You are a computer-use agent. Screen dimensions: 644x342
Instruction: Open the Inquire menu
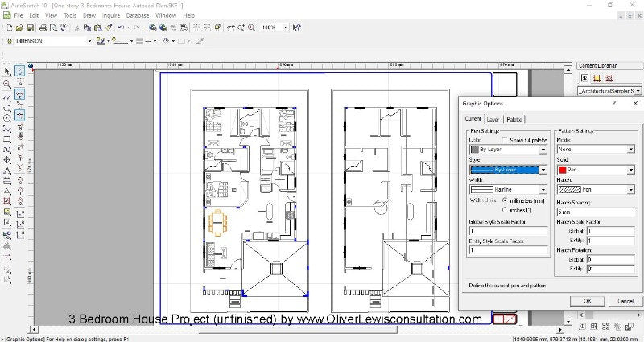(x=109, y=14)
